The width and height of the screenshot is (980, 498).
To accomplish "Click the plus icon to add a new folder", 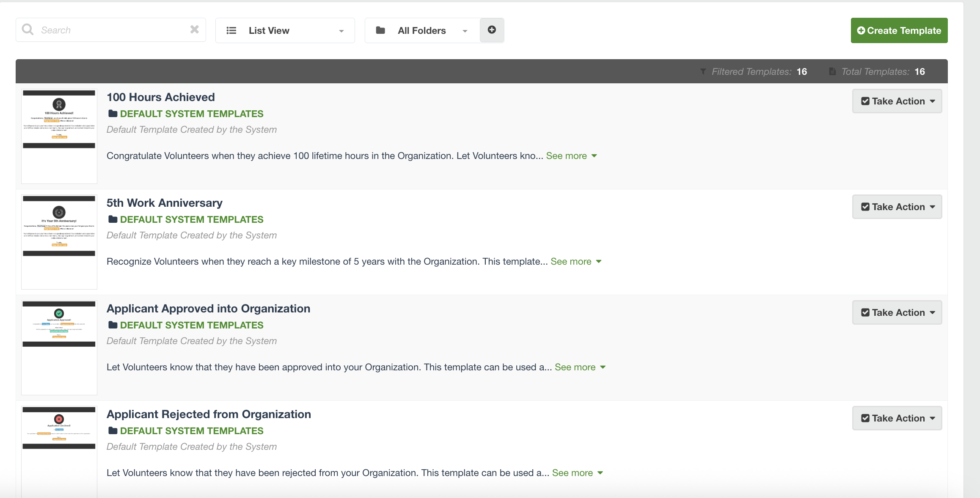I will [492, 30].
